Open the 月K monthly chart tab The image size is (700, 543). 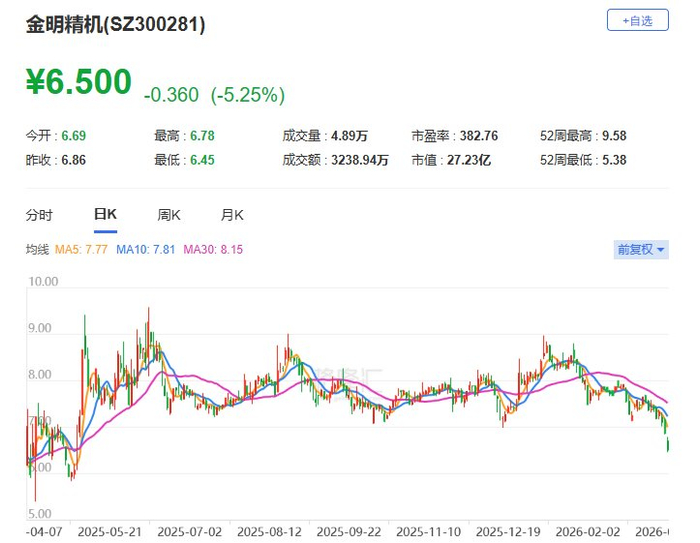pyautogui.click(x=232, y=215)
